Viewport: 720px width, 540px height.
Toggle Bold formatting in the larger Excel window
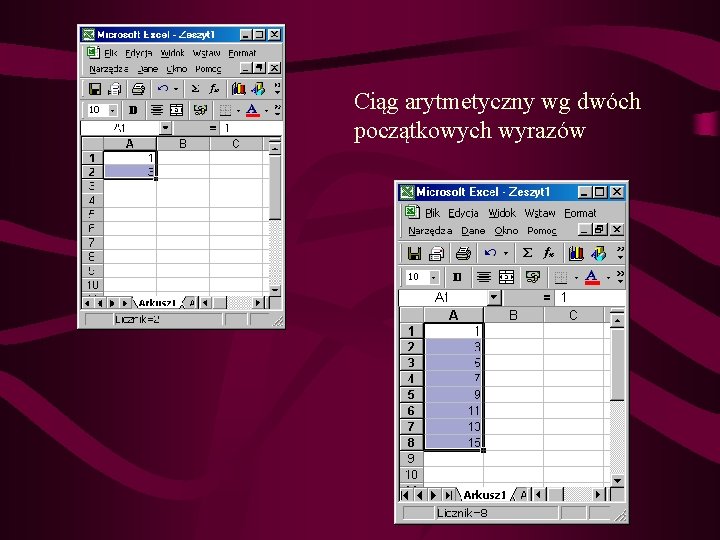[457, 277]
